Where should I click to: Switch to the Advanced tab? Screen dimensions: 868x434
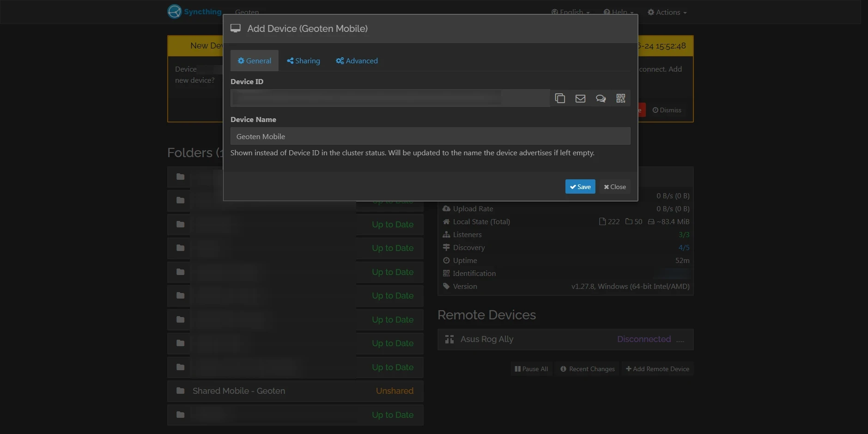357,61
